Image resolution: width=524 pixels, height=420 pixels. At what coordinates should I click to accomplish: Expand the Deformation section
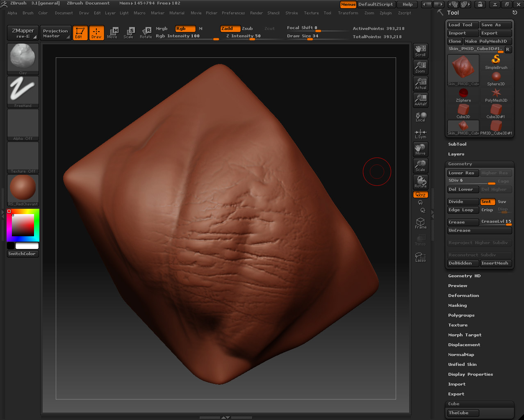(x=463, y=296)
